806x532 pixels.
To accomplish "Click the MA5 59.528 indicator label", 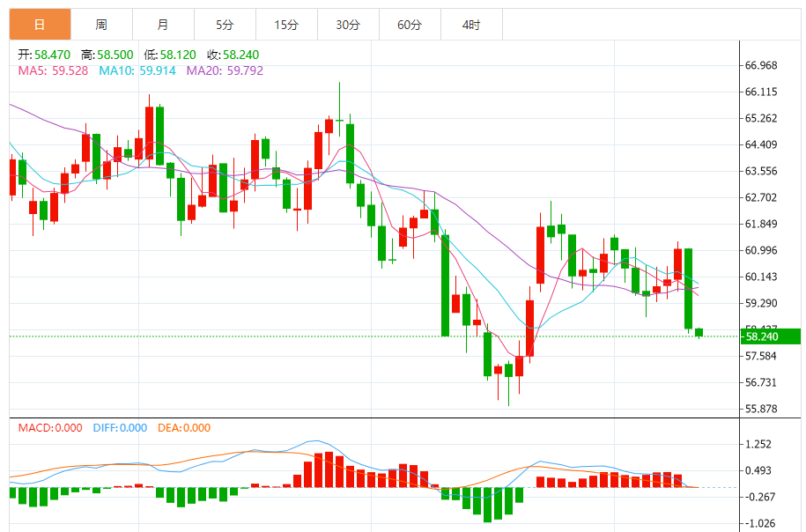I will tap(54, 70).
